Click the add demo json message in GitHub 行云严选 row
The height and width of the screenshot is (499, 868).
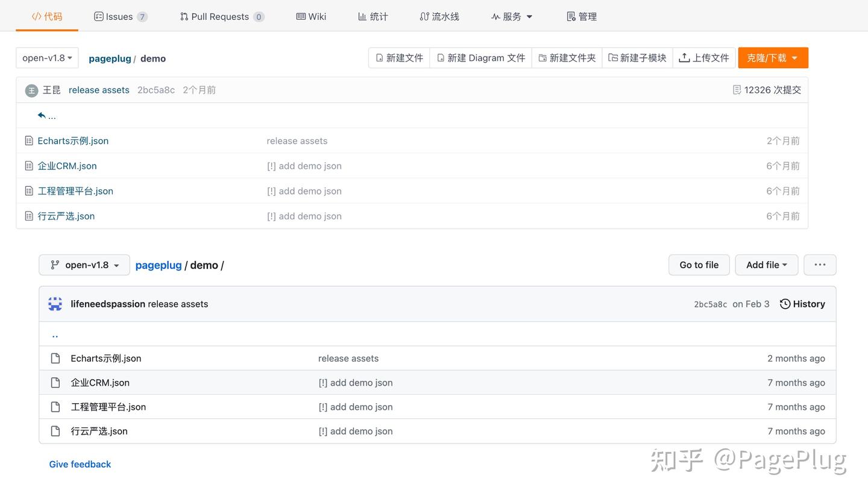point(356,431)
